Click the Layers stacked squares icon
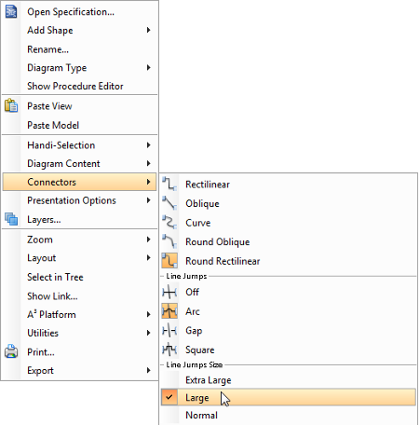419x425 pixels. (11, 219)
